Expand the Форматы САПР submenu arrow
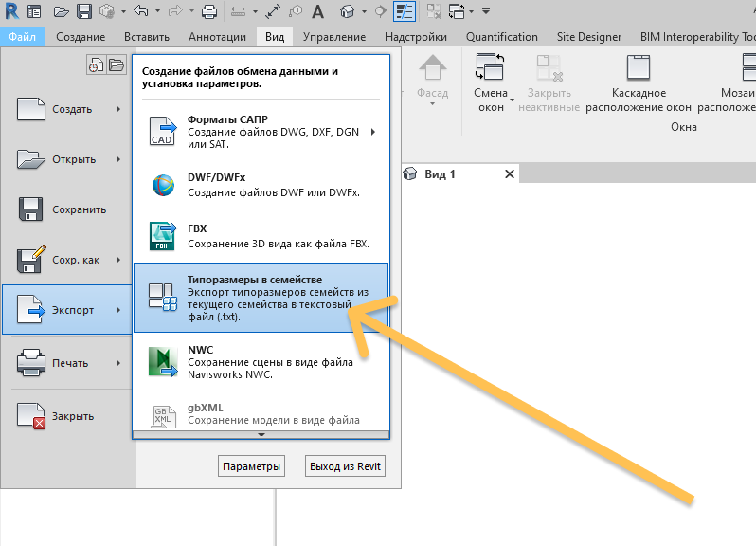This screenshot has width=756, height=546. pyautogui.click(x=373, y=132)
